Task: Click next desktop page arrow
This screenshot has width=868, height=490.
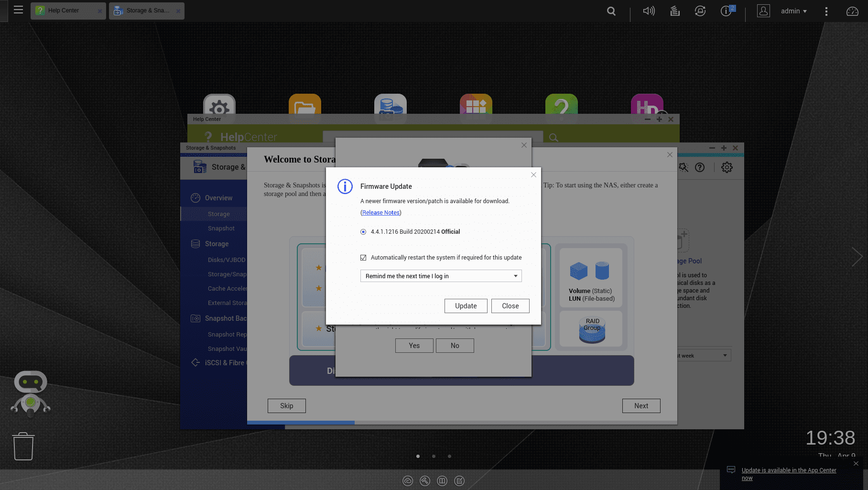Action: pyautogui.click(x=857, y=257)
